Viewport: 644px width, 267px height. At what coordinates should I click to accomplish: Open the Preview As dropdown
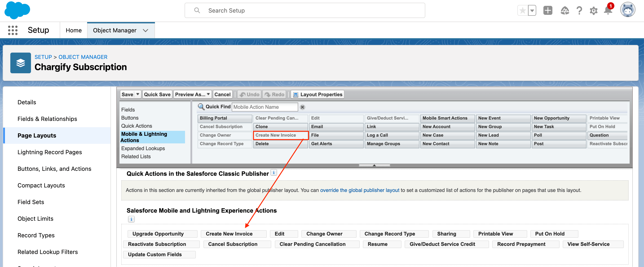[x=192, y=94]
